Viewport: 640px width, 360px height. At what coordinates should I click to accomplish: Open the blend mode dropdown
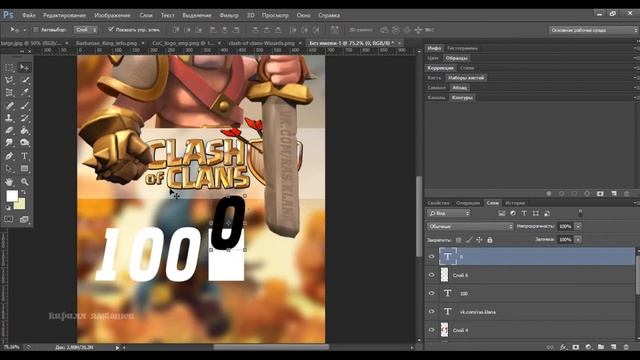point(470,226)
